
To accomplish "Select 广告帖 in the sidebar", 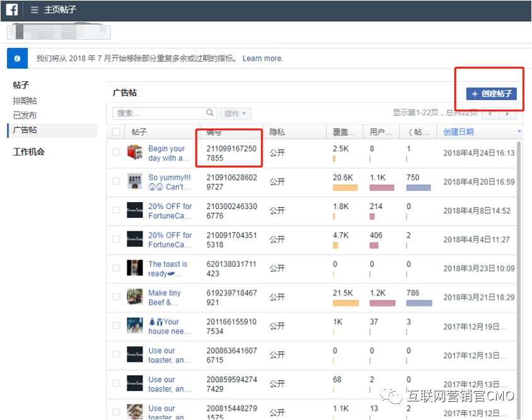I will point(52,130).
